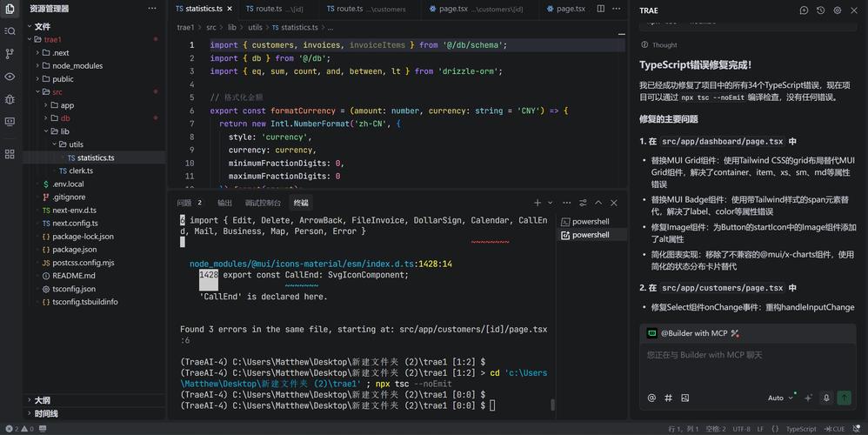This screenshot has height=435, width=868.
Task: Insert # context reference in chat
Action: (668, 398)
